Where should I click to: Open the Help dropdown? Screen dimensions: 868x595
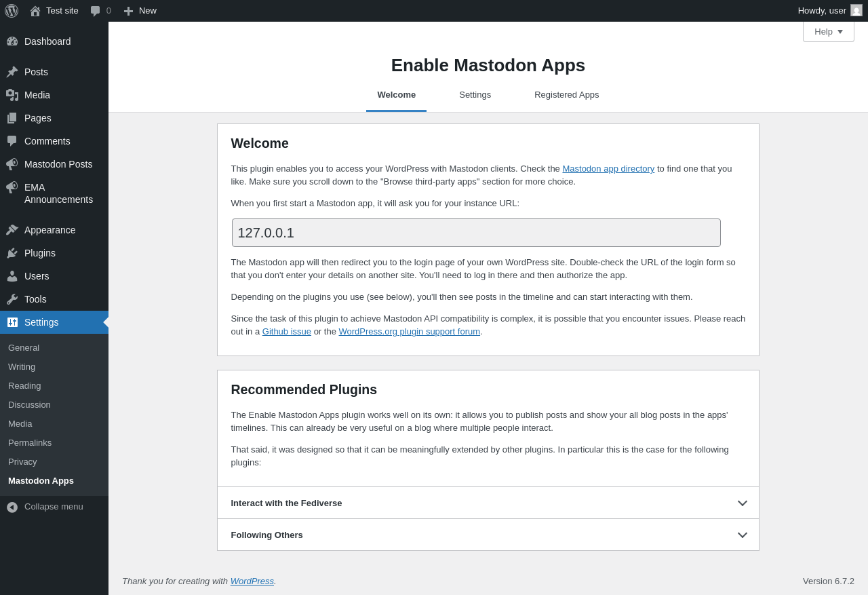pos(829,31)
